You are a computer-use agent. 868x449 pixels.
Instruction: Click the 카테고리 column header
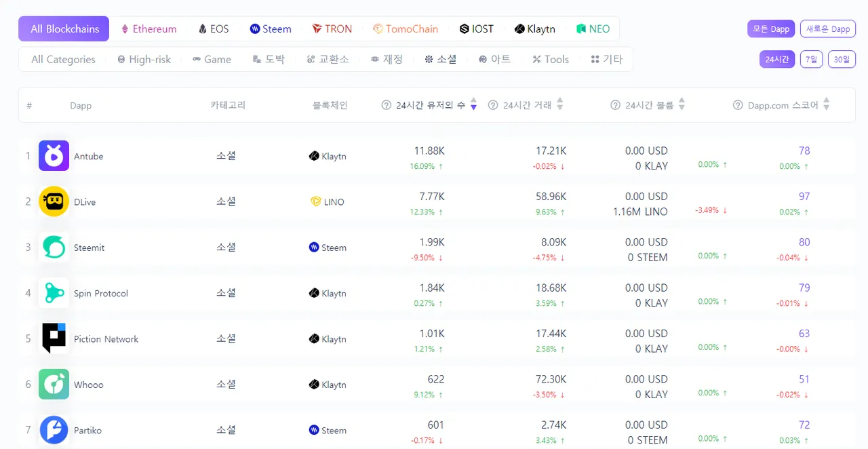(x=228, y=105)
